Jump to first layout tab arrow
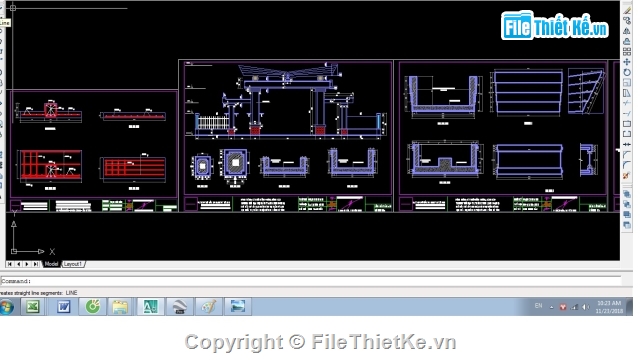 point(10,264)
